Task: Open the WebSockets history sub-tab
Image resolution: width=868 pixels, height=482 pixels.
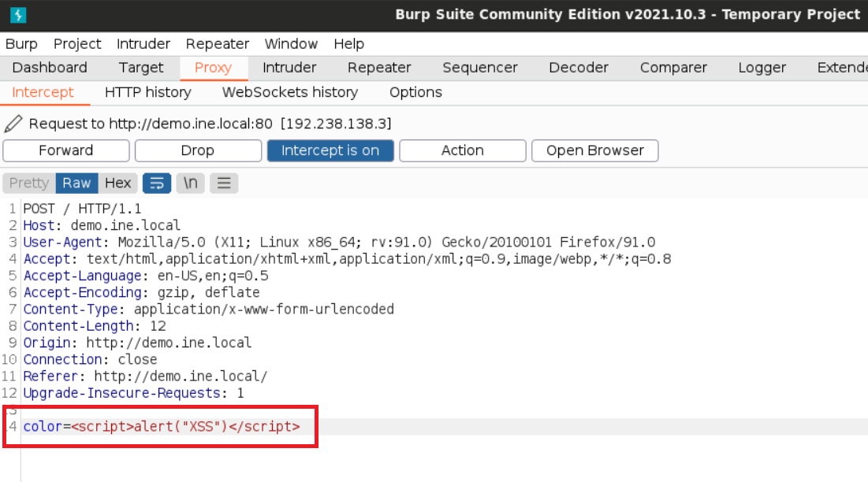Action: 290,92
